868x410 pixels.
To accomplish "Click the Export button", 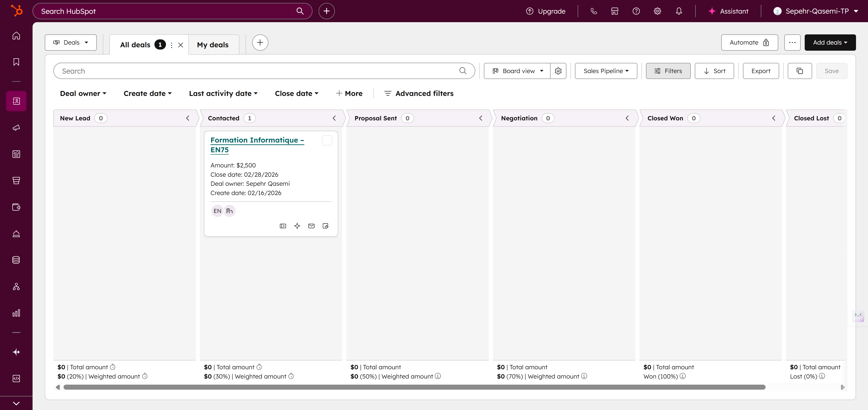I will tap(761, 71).
